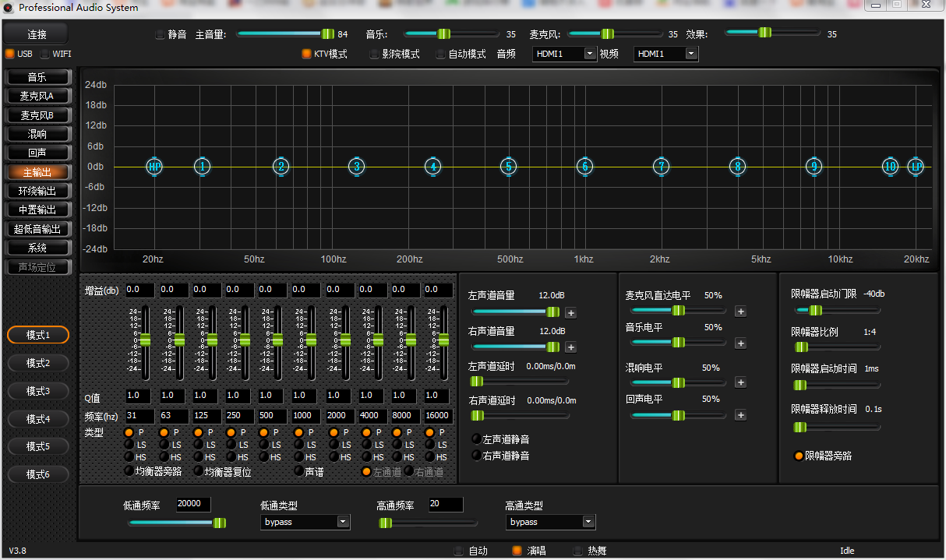Select EQ node 9 on the graph

(x=814, y=166)
